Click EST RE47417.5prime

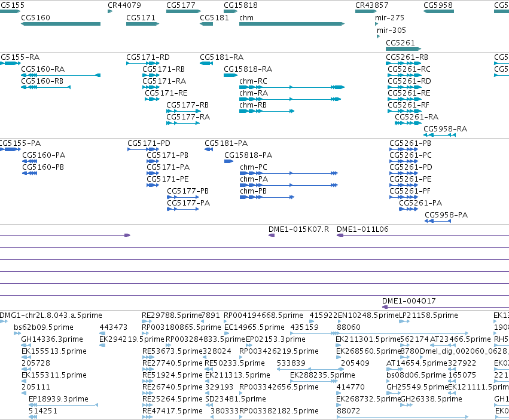point(147,417)
